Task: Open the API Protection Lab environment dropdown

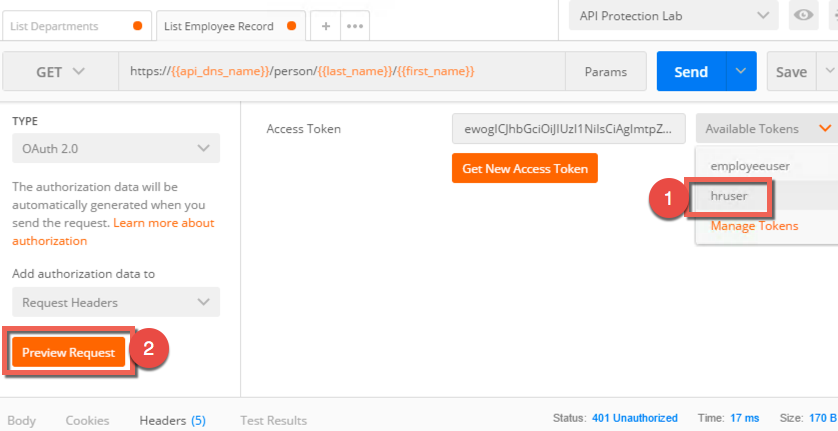Action: point(674,16)
